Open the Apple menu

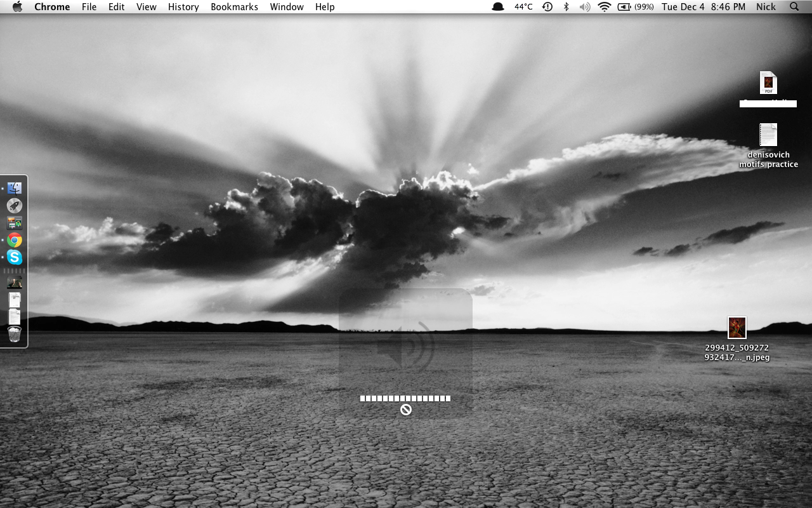(17, 7)
